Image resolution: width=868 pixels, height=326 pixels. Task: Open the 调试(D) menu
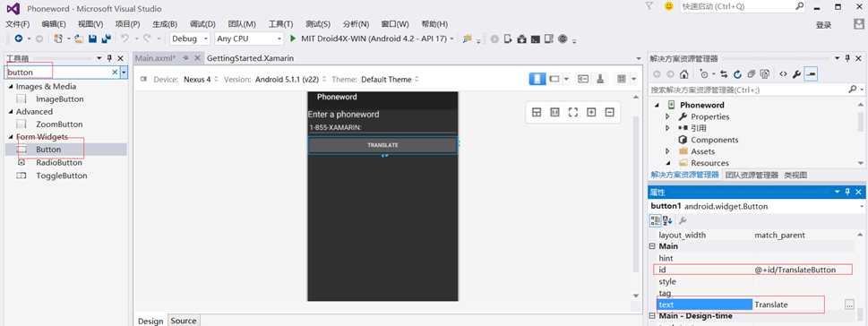(x=202, y=24)
